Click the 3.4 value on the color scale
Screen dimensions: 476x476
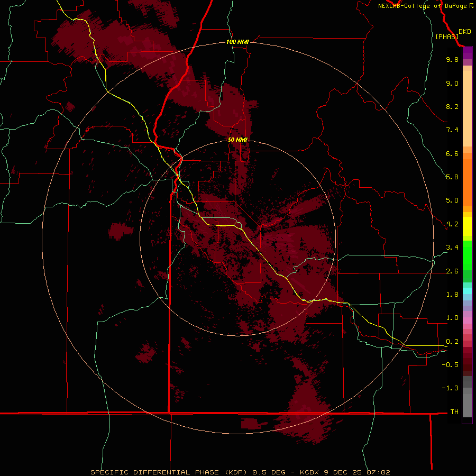pos(452,248)
